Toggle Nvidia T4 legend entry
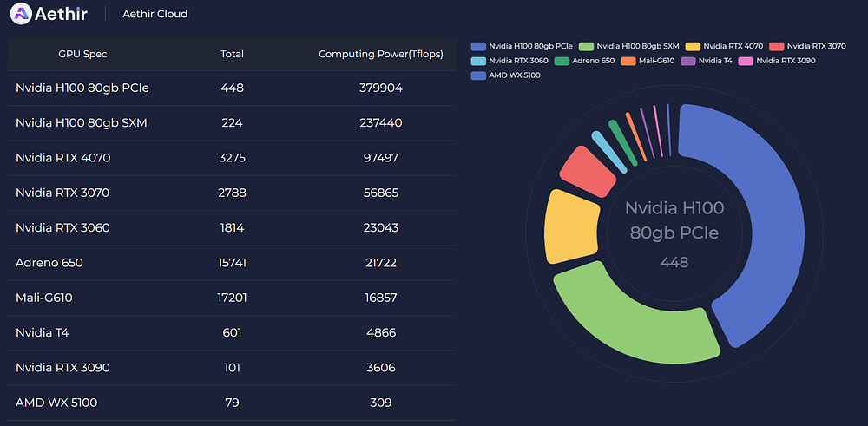The image size is (868, 426). pyautogui.click(x=707, y=61)
